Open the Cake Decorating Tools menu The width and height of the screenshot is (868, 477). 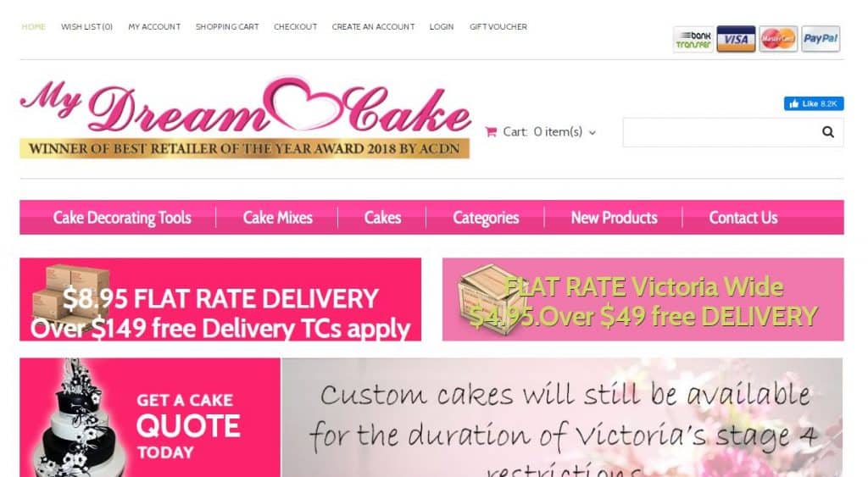(x=122, y=218)
